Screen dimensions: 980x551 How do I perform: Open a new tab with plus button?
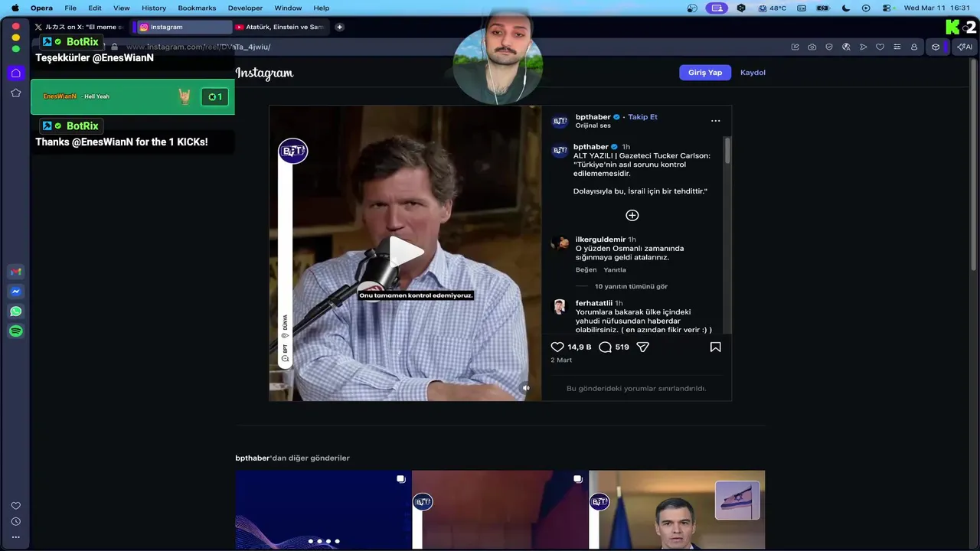(x=340, y=27)
